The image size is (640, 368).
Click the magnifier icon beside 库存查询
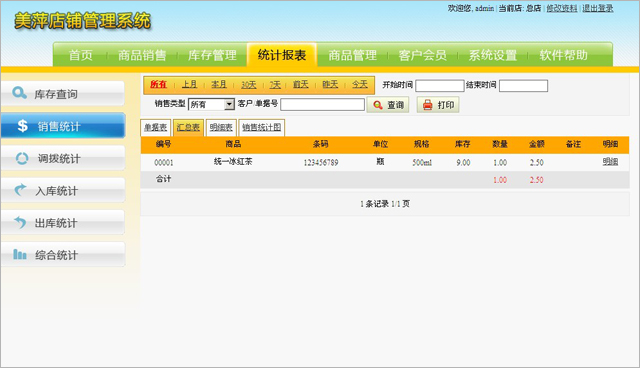point(19,93)
